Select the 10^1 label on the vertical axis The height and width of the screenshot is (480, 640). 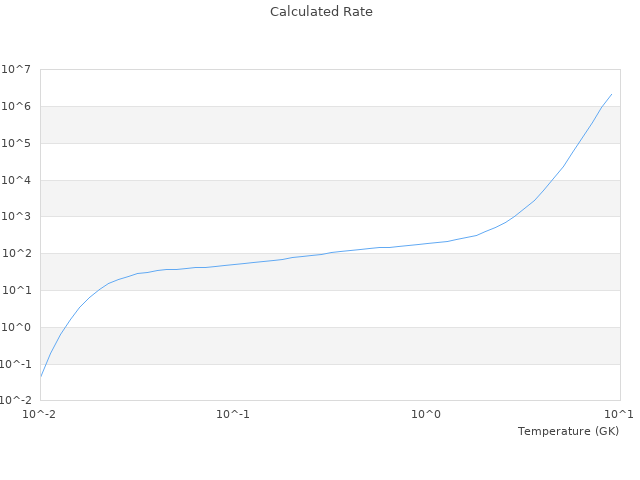(17, 291)
